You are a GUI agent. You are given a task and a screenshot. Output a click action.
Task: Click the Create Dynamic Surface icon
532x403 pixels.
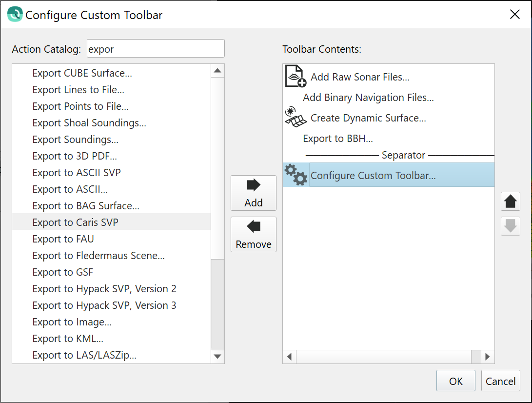pyautogui.click(x=296, y=118)
